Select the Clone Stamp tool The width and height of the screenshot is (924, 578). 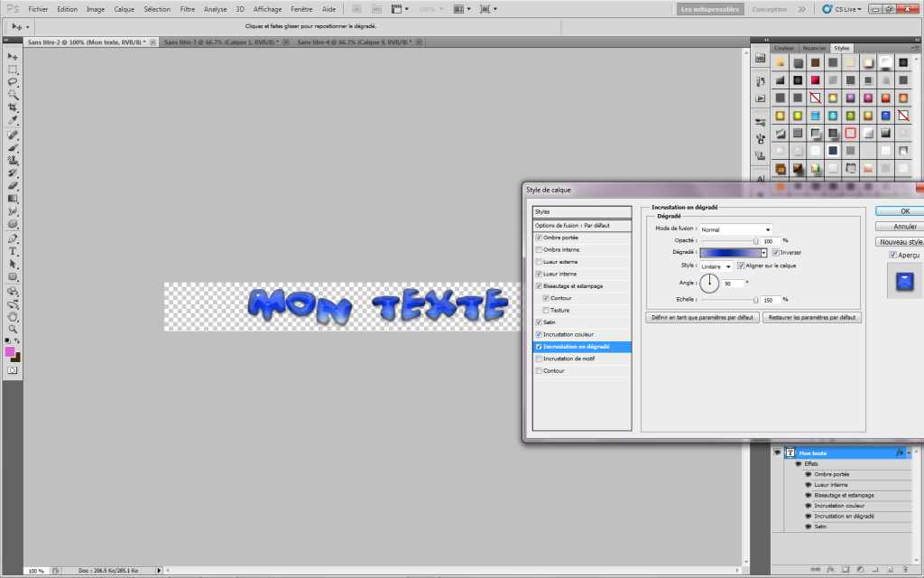point(13,161)
